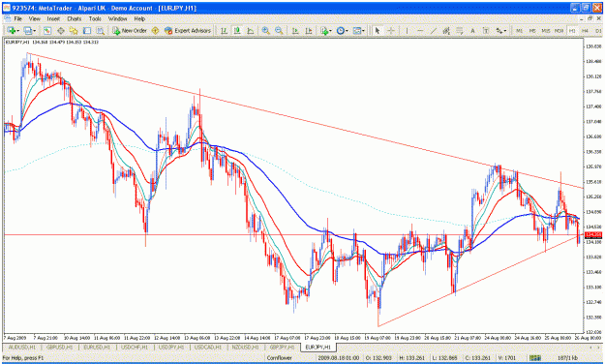Open the File menu

(17, 18)
